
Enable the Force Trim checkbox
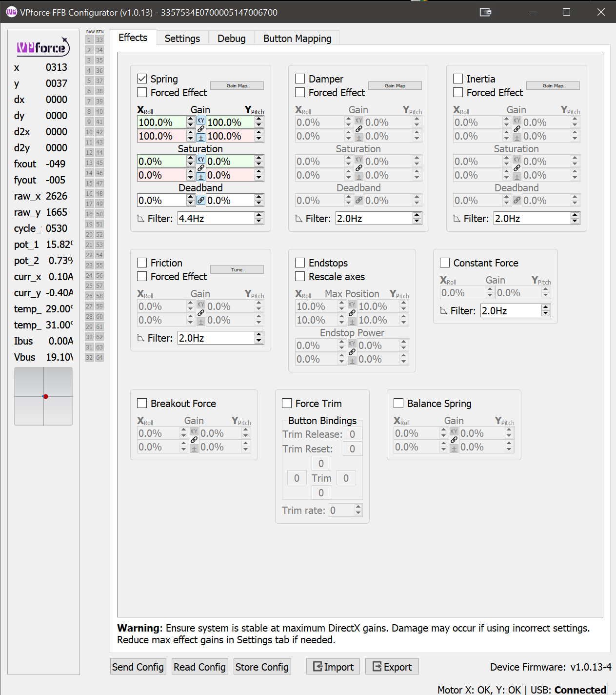[x=287, y=403]
